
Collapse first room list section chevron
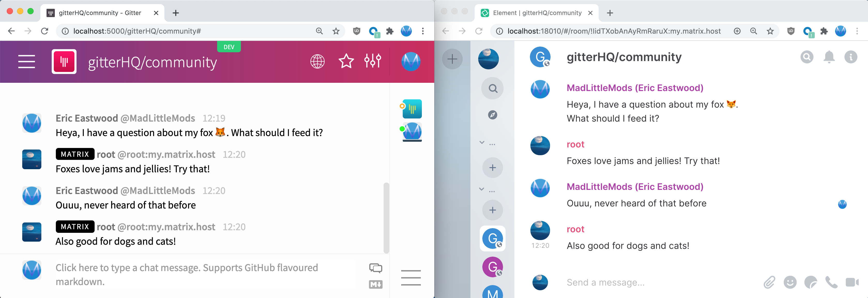[482, 143]
